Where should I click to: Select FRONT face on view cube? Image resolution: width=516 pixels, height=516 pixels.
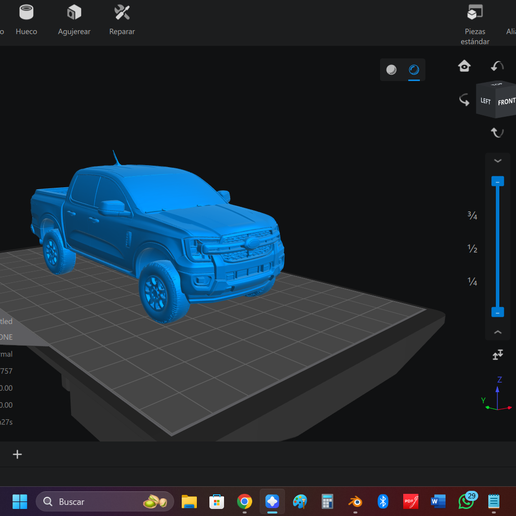(x=506, y=101)
